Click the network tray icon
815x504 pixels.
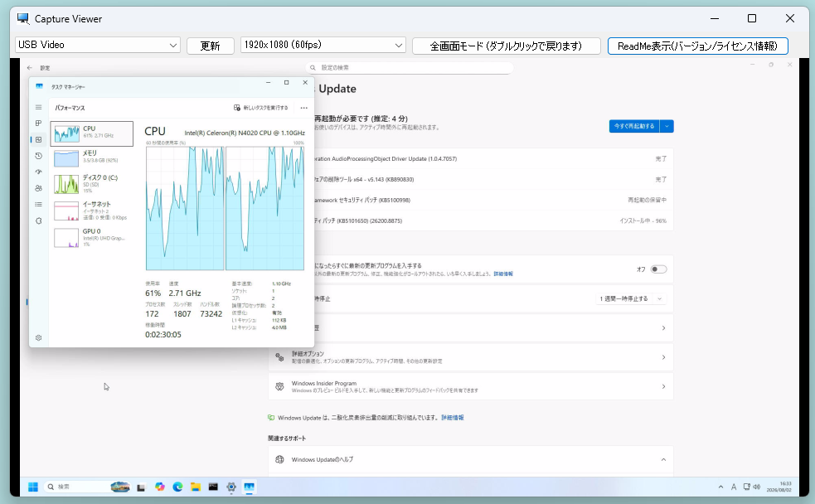coord(746,487)
